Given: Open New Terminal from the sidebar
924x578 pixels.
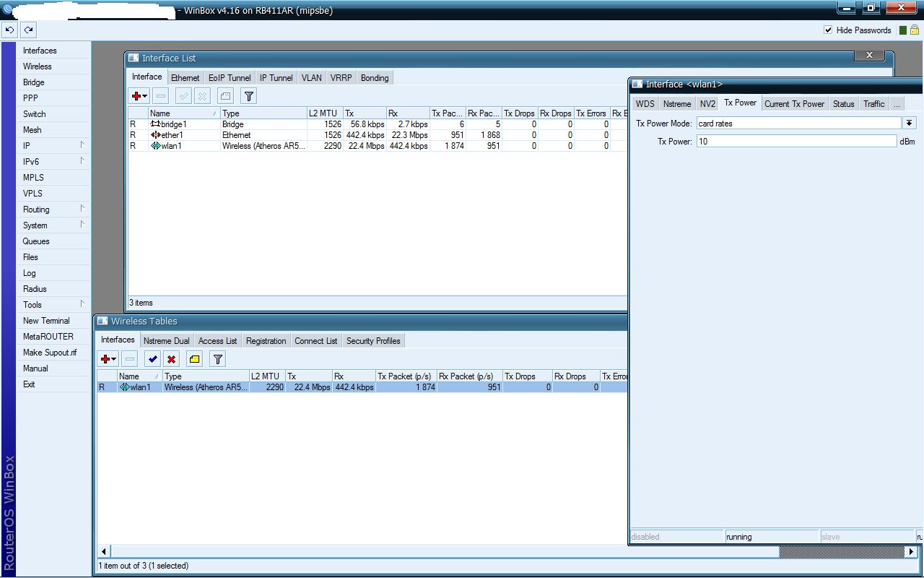Looking at the screenshot, I should coord(46,321).
